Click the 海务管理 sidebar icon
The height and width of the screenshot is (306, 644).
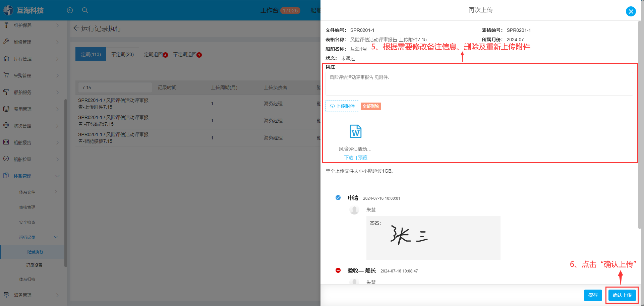click(x=6, y=295)
